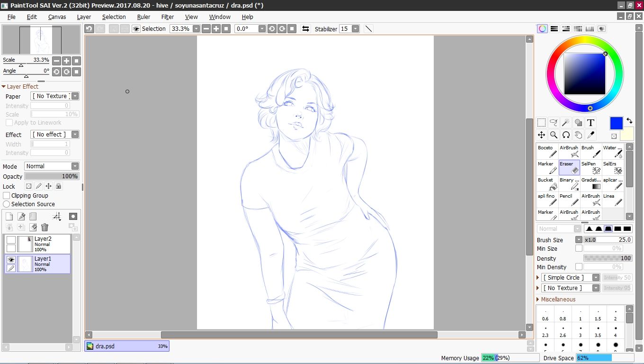Open the Stabilizer value dropdown
This screenshot has width=644, height=364.
tap(355, 29)
